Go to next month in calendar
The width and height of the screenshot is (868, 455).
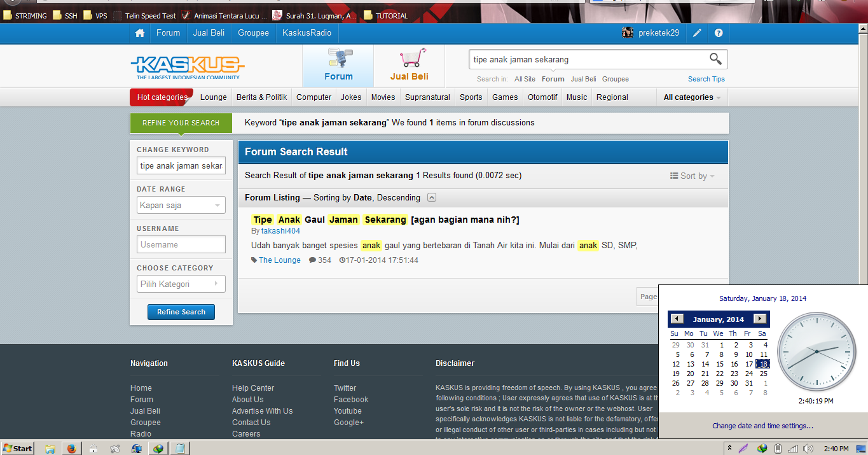[759, 319]
